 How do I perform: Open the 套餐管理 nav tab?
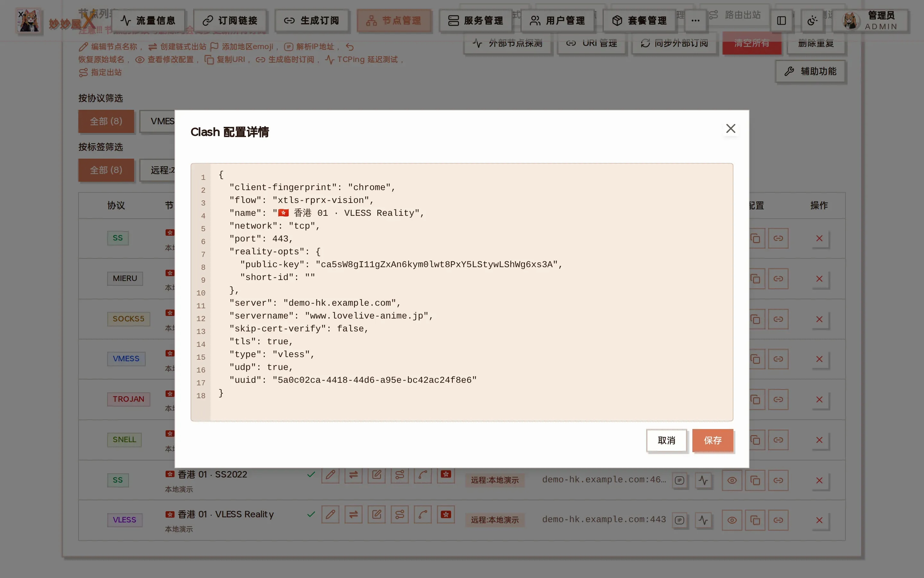coord(639,20)
